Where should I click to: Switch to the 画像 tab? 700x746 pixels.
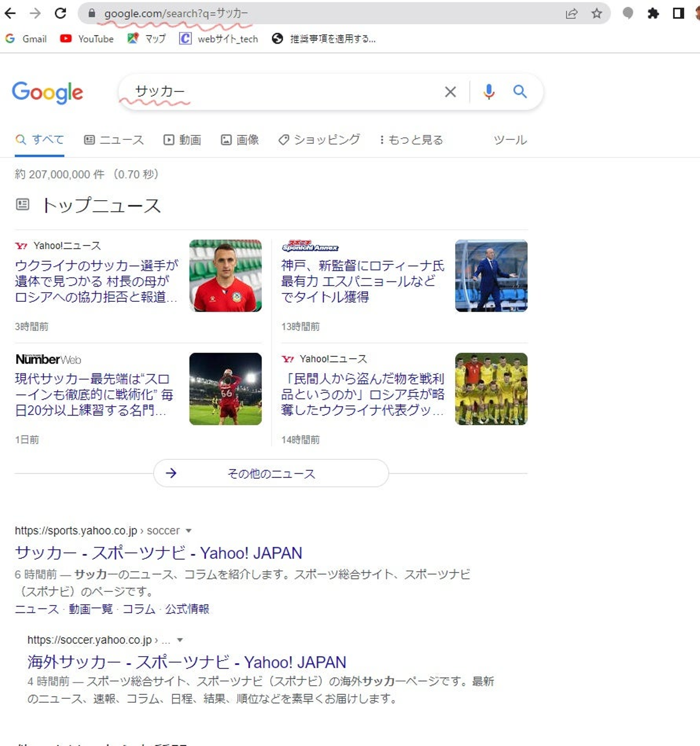(x=240, y=140)
